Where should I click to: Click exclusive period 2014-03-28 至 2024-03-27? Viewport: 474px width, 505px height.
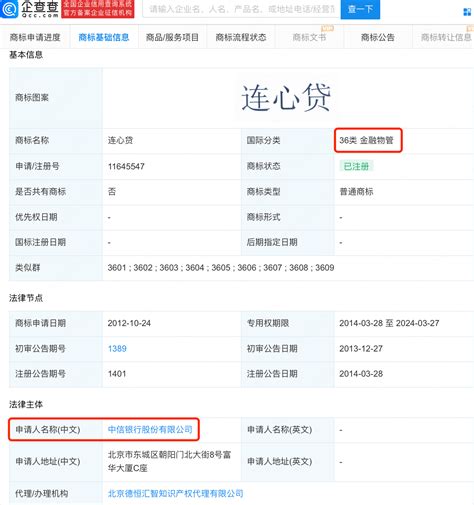pos(389,323)
